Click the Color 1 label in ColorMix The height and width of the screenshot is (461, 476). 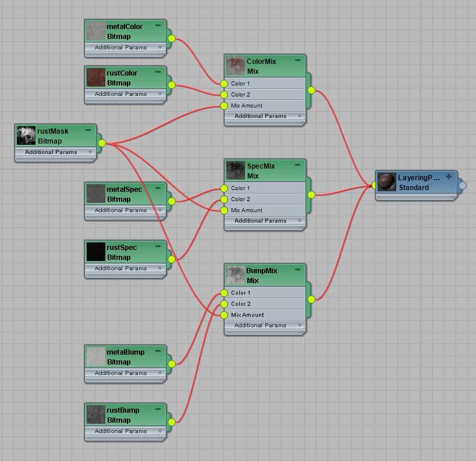tap(240, 83)
